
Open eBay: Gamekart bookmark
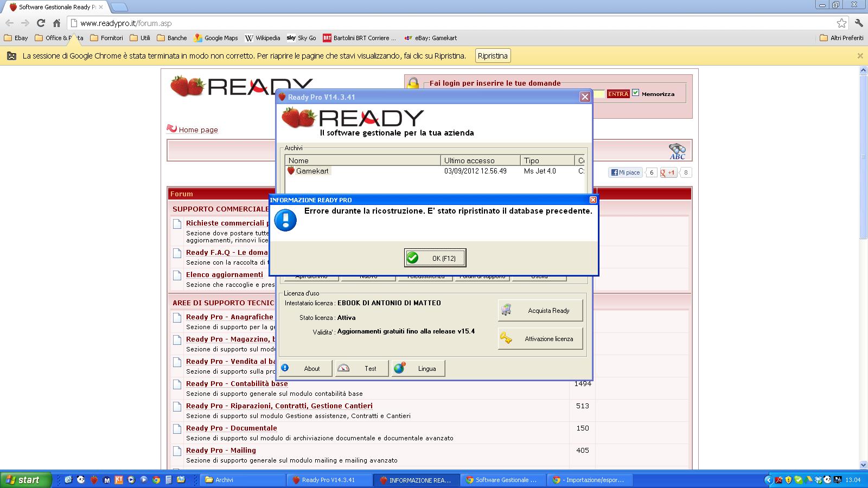431,38
